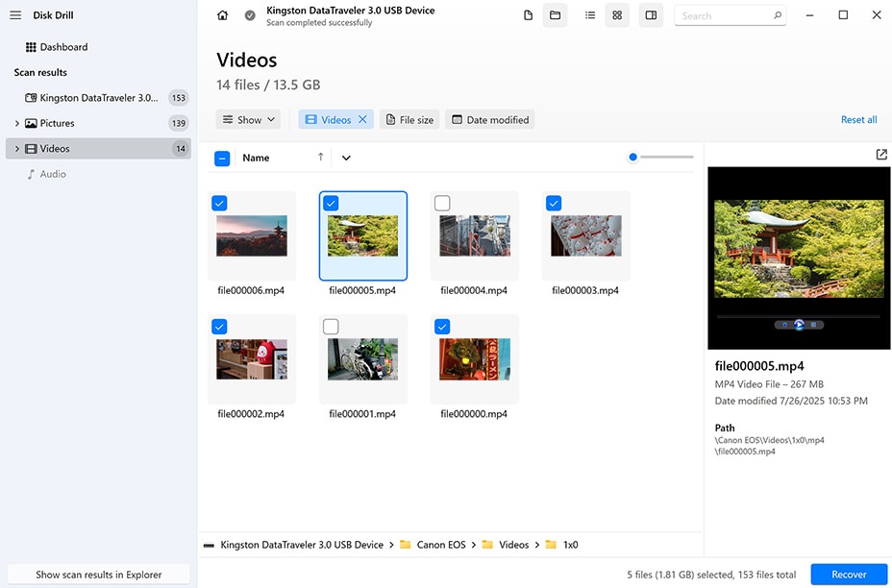Screen dimensions: 892x588
Task: Switch to folder view icon
Action: coord(555,15)
